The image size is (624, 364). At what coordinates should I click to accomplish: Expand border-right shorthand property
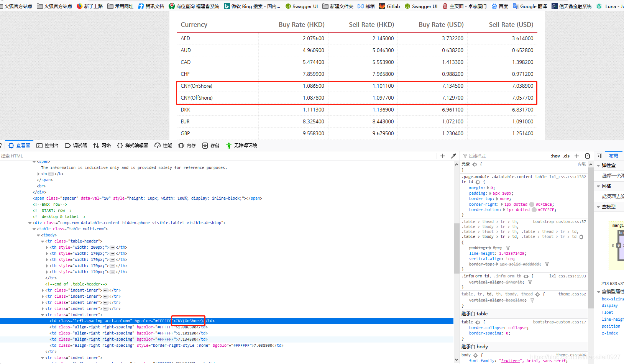pyautogui.click(x=502, y=205)
